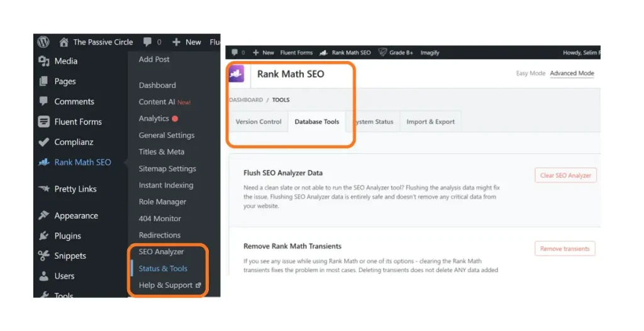The image size is (644, 331).
Task: Click Clear SEO Analyzer button
Action: click(x=565, y=175)
